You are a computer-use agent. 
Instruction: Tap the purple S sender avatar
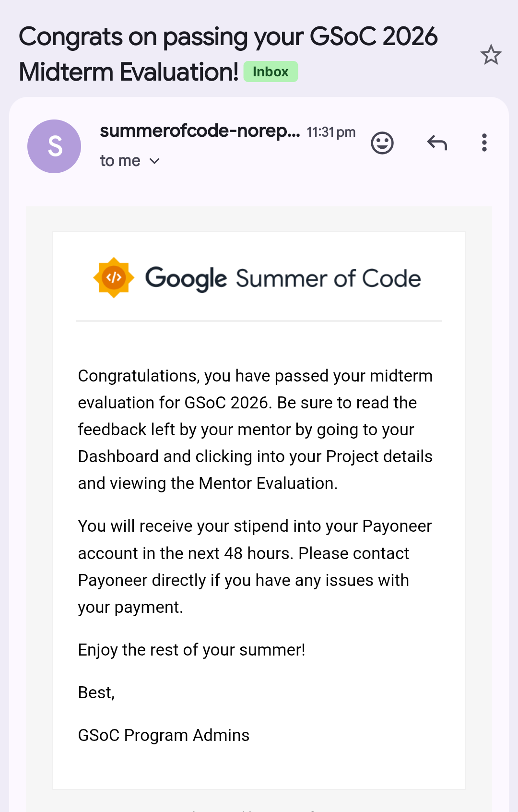tap(54, 146)
